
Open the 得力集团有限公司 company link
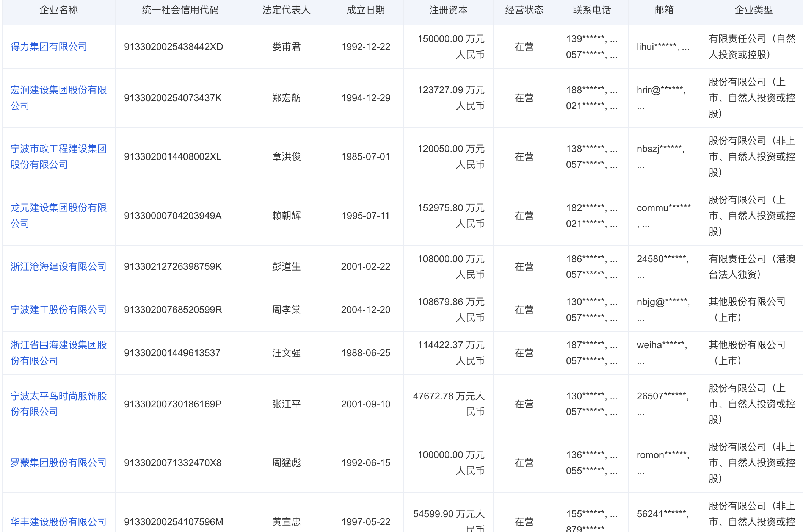pos(49,47)
